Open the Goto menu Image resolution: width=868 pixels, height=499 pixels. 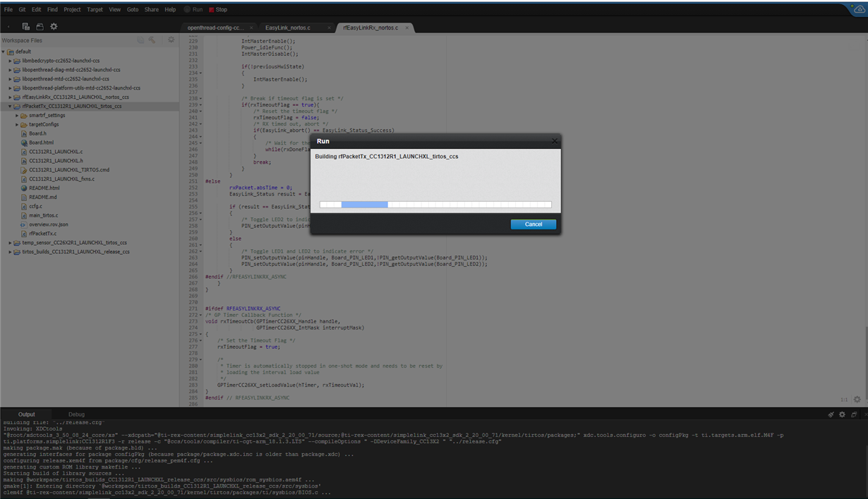click(133, 10)
